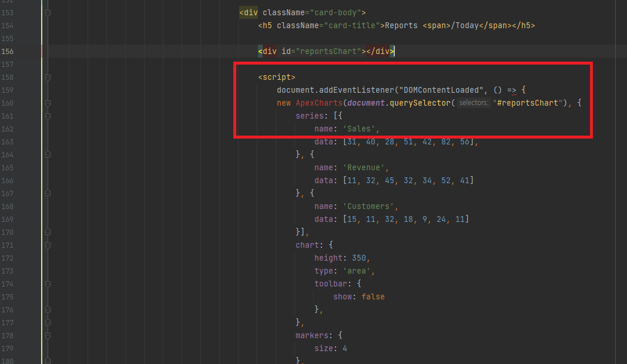627x364 pixels.
Task: Click the "DOMContentLoaded" string
Action: (441, 90)
